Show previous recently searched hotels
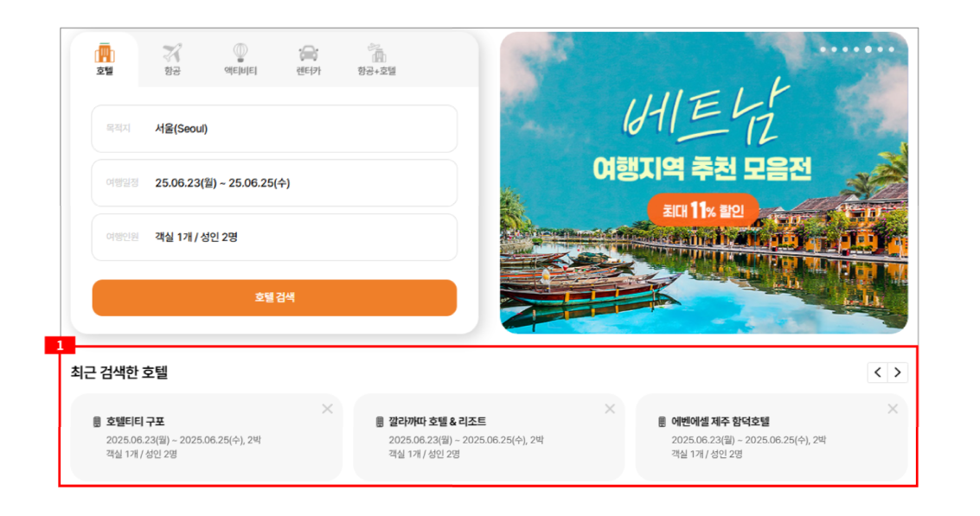Viewport: 980px width, 516px height. (x=877, y=373)
